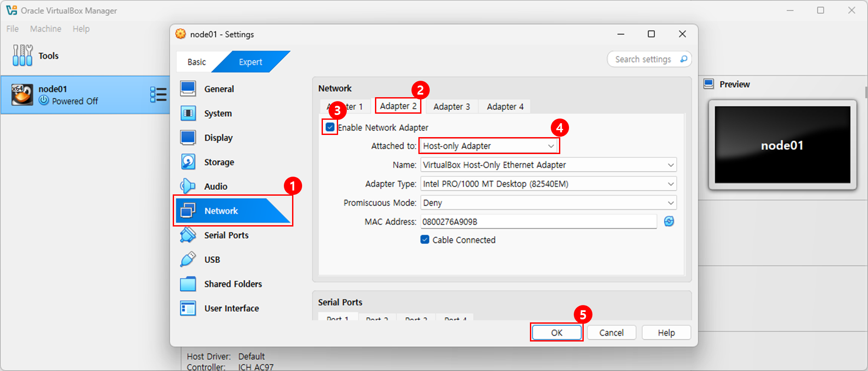
Task: Switch to Adapter 3 tab
Action: click(x=451, y=106)
